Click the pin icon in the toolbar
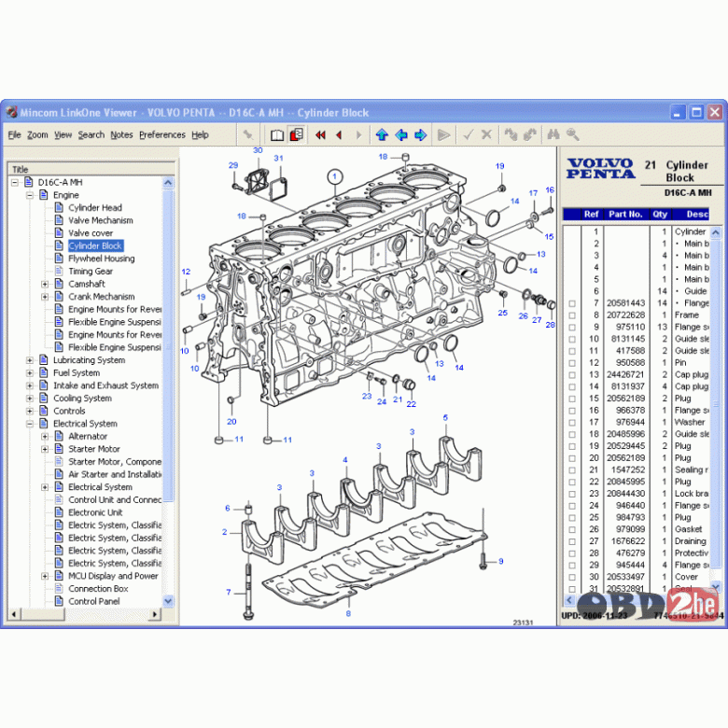This screenshot has height=728, width=728. 248,135
